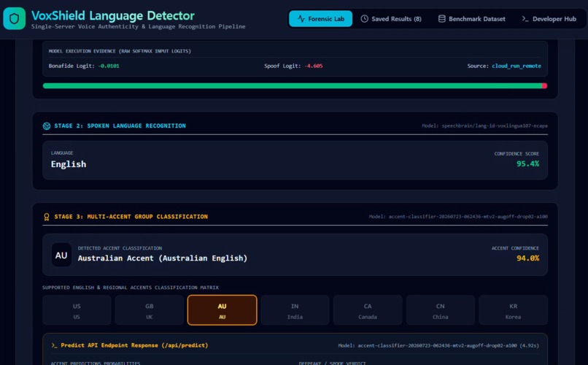Open the Saved Results (8) tab
This screenshot has width=588, height=365.
point(391,19)
